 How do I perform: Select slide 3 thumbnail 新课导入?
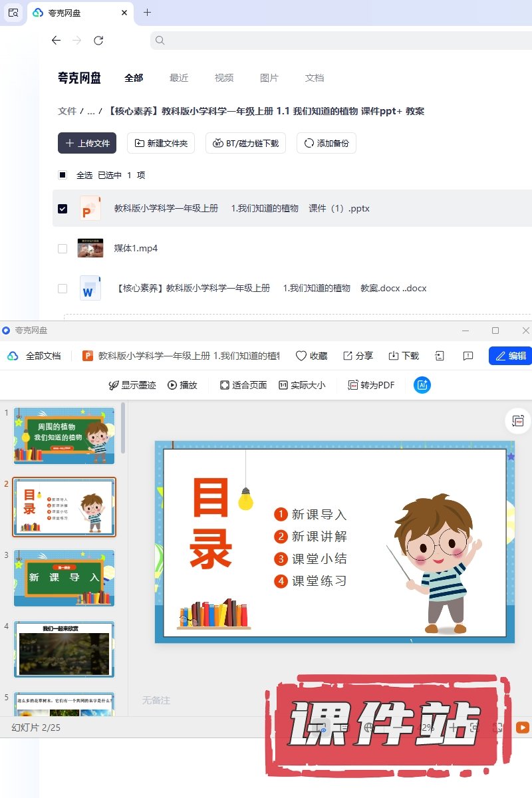pos(64,578)
